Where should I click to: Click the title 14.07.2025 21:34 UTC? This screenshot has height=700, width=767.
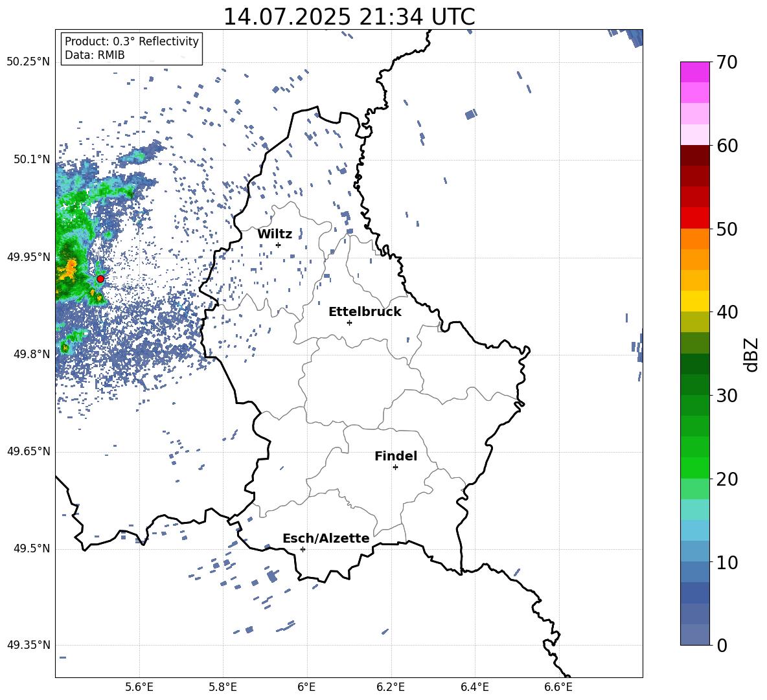349,17
